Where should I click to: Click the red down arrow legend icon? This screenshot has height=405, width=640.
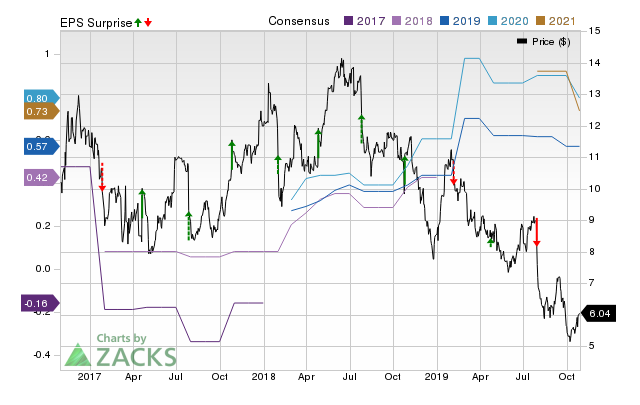[x=148, y=21]
